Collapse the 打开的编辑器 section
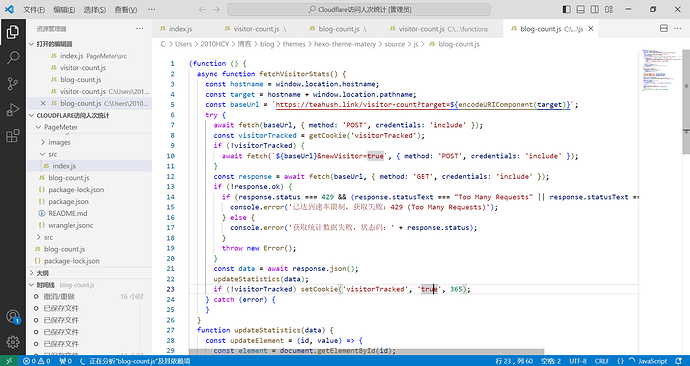 (32, 44)
